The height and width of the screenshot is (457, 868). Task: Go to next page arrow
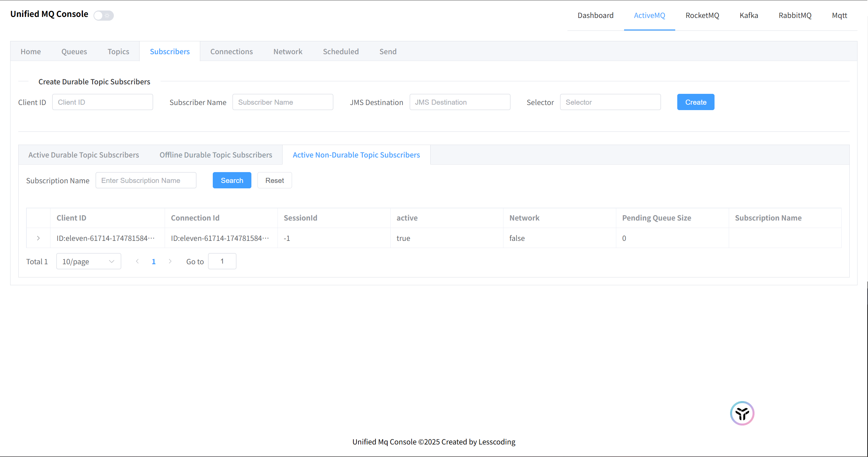pos(170,261)
